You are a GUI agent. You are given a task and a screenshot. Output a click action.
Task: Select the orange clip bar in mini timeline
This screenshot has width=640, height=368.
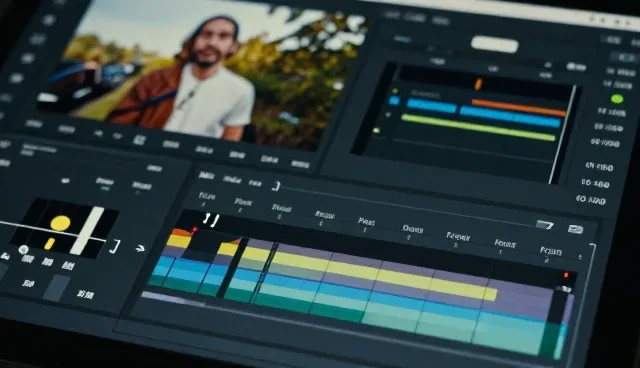click(519, 107)
